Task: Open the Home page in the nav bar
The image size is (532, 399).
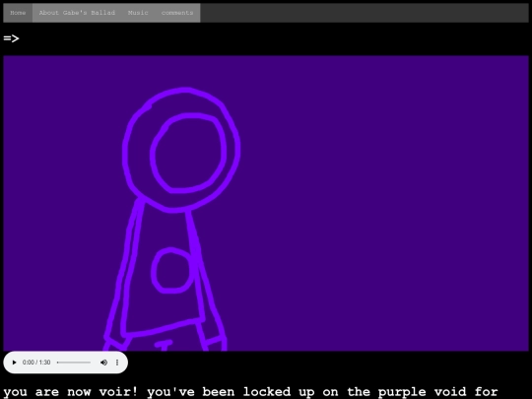Action: pos(18,13)
